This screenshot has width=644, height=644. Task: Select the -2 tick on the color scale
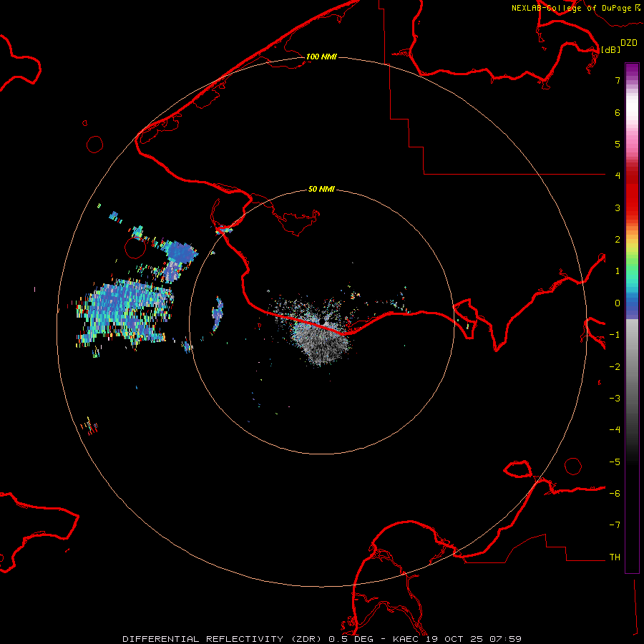pyautogui.click(x=615, y=367)
